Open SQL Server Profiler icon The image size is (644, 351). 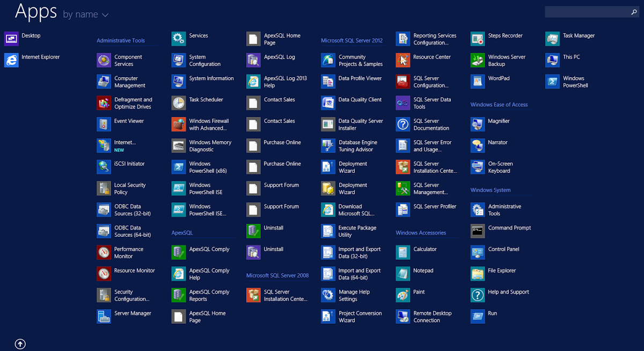403,210
